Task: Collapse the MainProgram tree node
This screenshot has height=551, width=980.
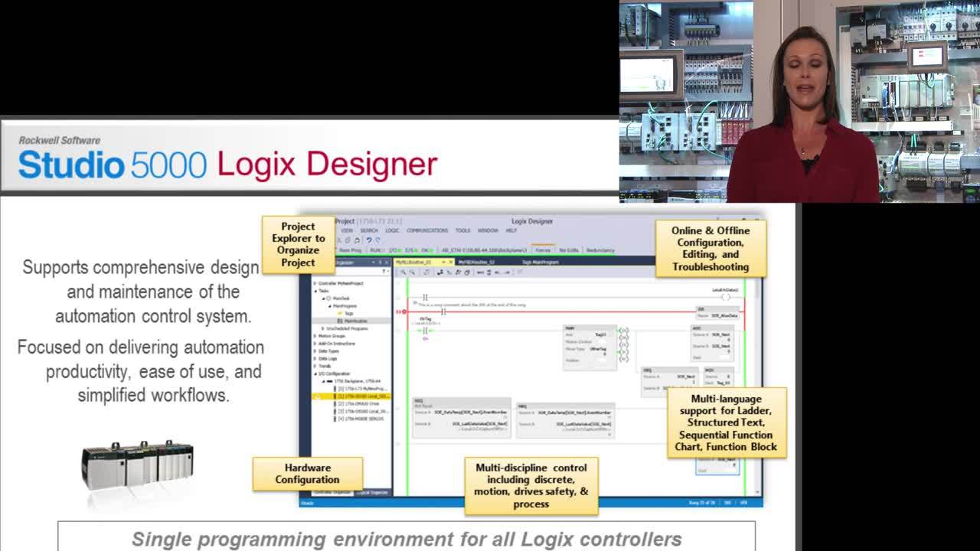Action: click(x=330, y=306)
